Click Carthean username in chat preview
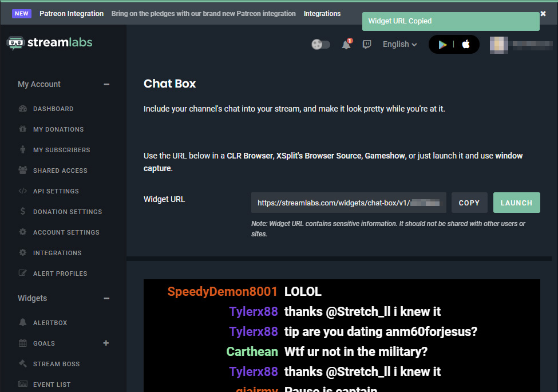 click(252, 352)
